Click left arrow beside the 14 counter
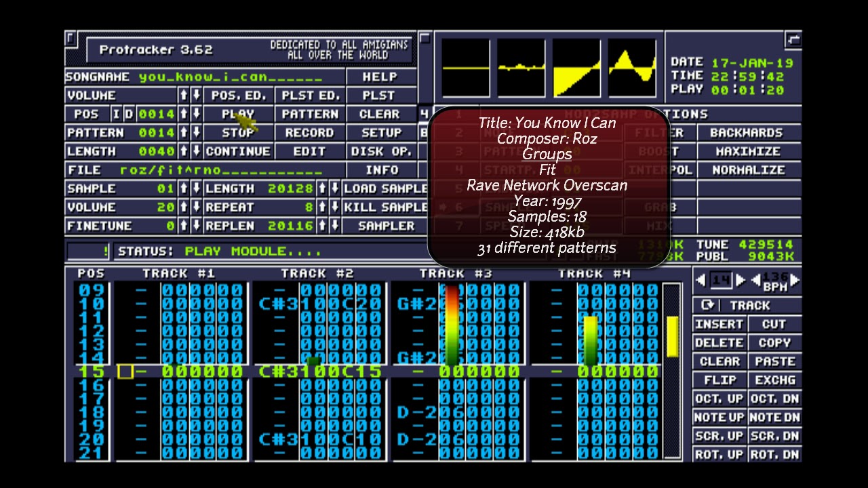 point(701,280)
